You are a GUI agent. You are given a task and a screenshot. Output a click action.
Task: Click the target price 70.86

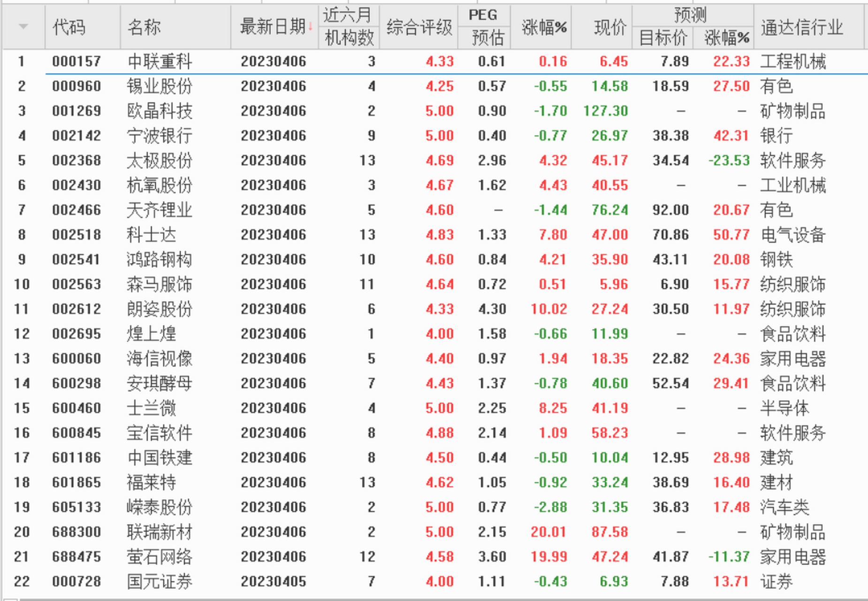670,235
